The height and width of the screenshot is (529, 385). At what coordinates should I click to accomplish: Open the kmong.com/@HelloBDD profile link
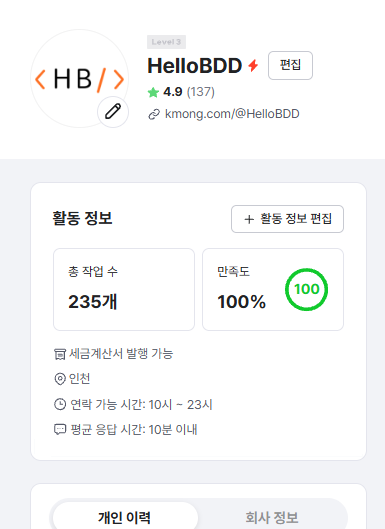click(x=232, y=114)
